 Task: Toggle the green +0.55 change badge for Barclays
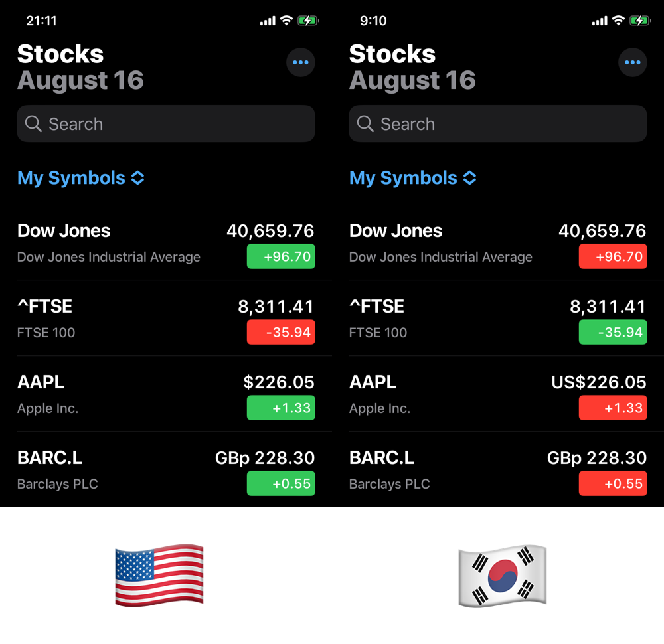pyautogui.click(x=281, y=483)
